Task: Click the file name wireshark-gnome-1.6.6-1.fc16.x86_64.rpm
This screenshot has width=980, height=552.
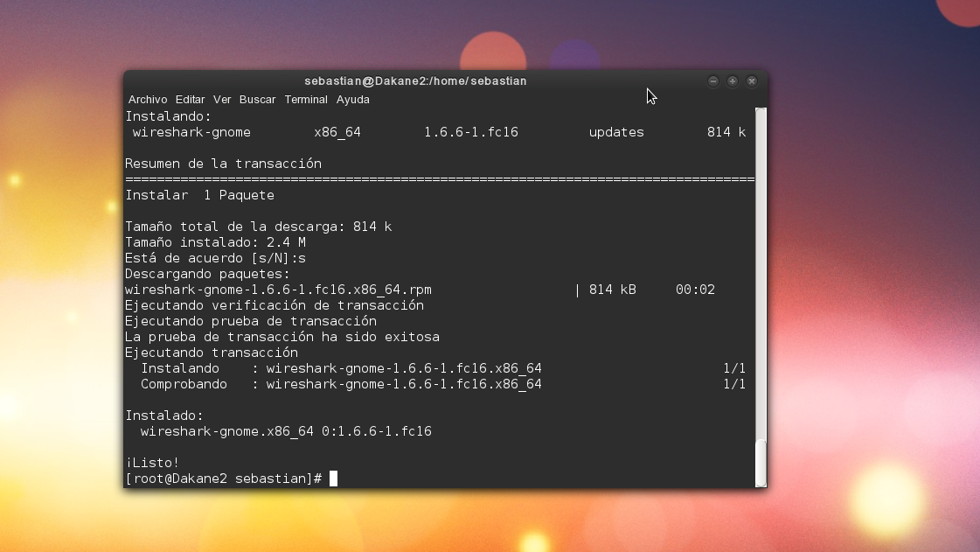Action: pyautogui.click(x=278, y=290)
